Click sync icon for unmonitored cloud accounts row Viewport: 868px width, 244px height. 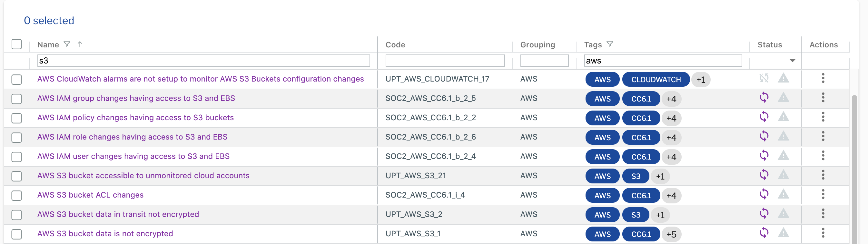pyautogui.click(x=764, y=175)
